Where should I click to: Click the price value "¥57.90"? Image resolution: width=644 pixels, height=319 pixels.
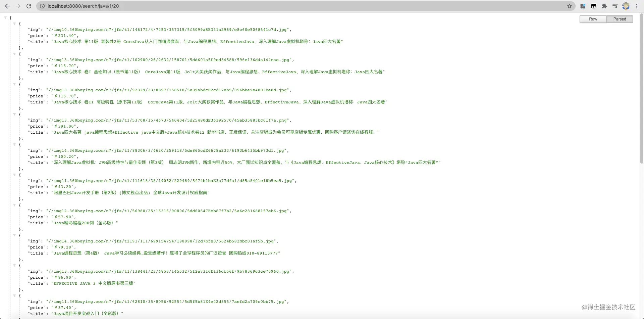63,217
